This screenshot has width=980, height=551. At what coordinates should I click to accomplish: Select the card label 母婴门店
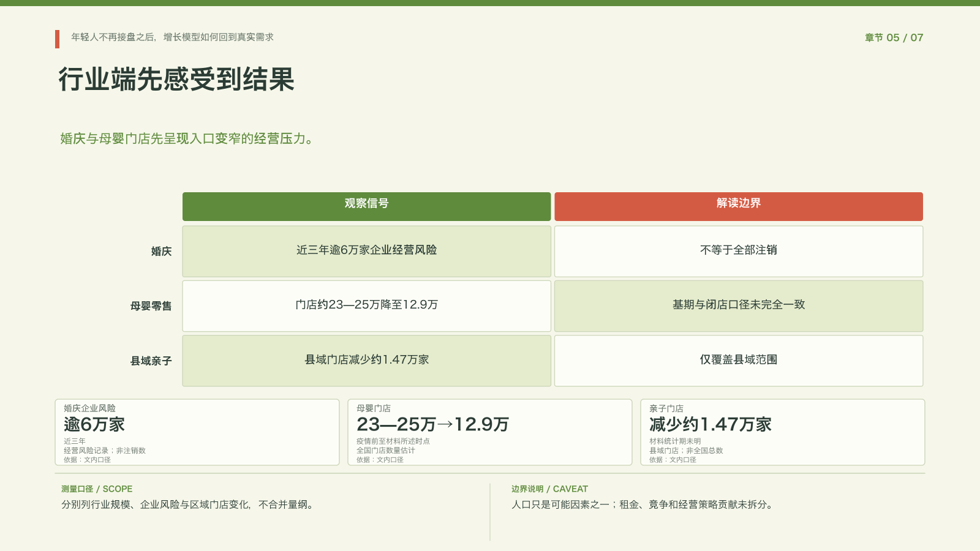pos(374,408)
